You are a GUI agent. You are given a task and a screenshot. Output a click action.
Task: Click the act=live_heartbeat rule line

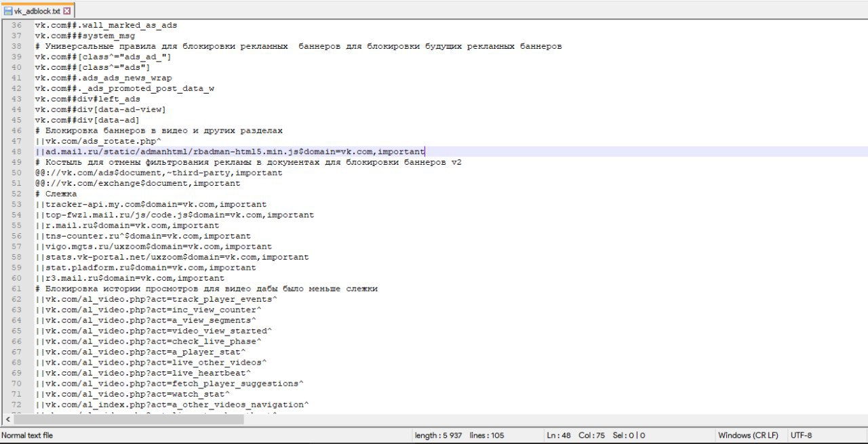pyautogui.click(x=143, y=373)
